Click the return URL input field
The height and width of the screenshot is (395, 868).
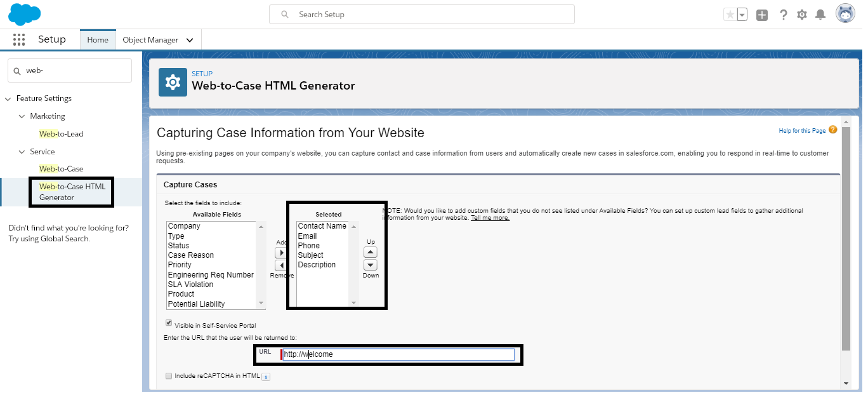tap(399, 354)
